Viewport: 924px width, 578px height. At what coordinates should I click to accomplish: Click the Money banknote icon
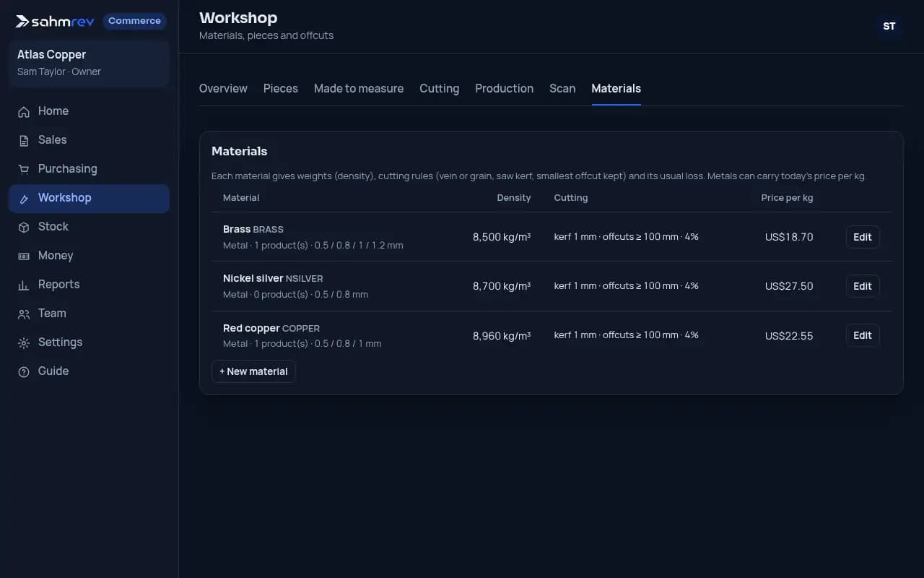[x=24, y=256]
